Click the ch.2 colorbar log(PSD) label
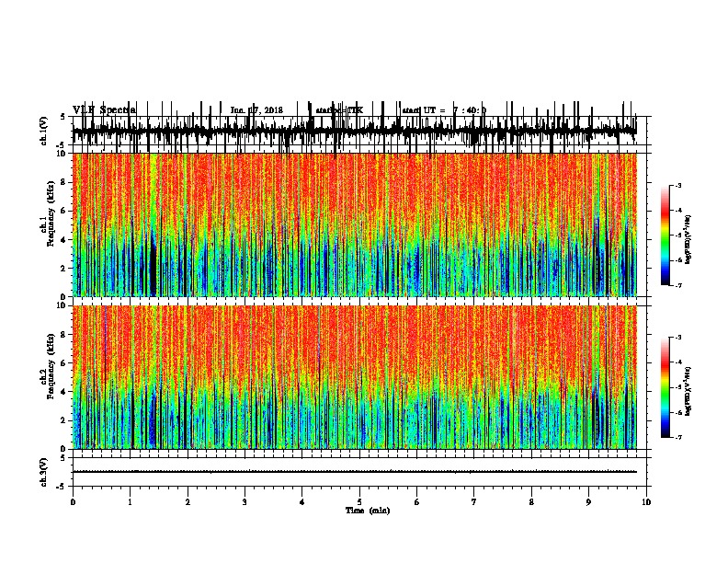Image resolution: width=728 pixels, height=563 pixels. click(x=688, y=391)
